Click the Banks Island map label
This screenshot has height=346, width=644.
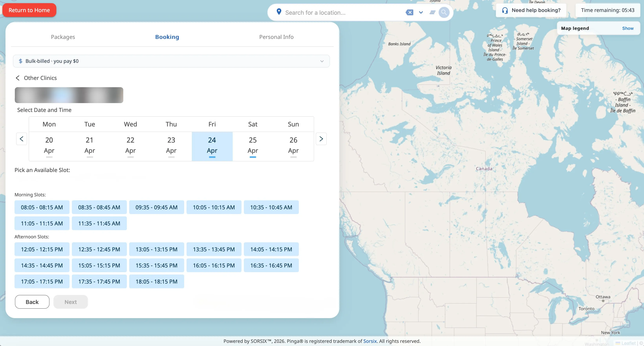399,44
